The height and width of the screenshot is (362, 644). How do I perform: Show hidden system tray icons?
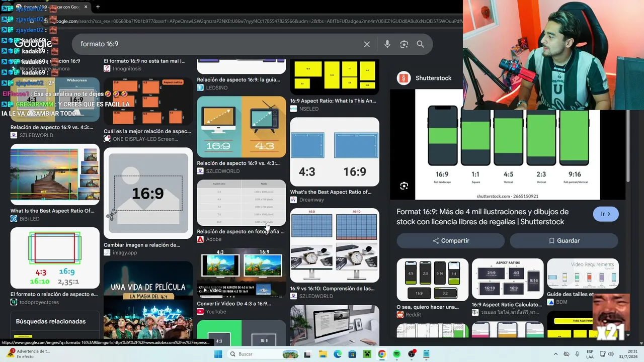(x=555, y=354)
